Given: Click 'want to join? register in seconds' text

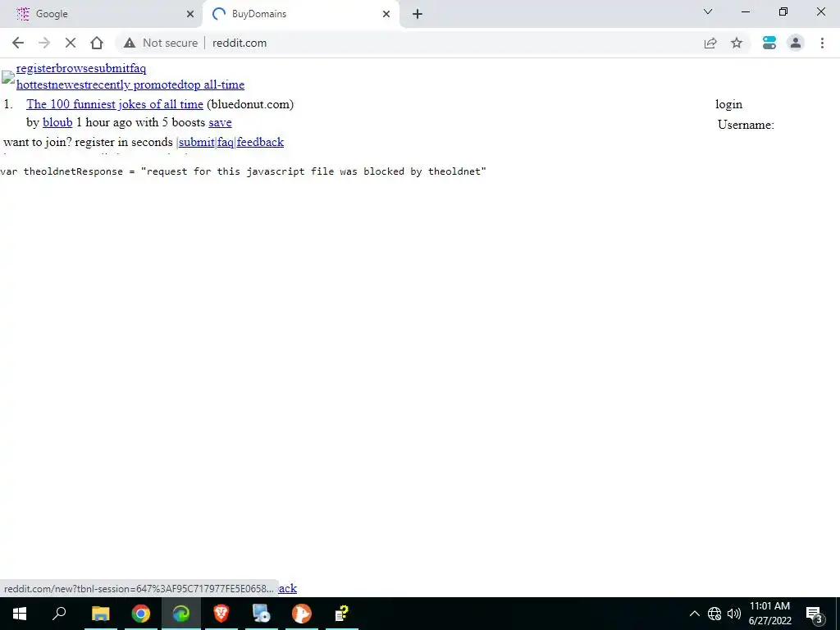Looking at the screenshot, I should coord(88,142).
